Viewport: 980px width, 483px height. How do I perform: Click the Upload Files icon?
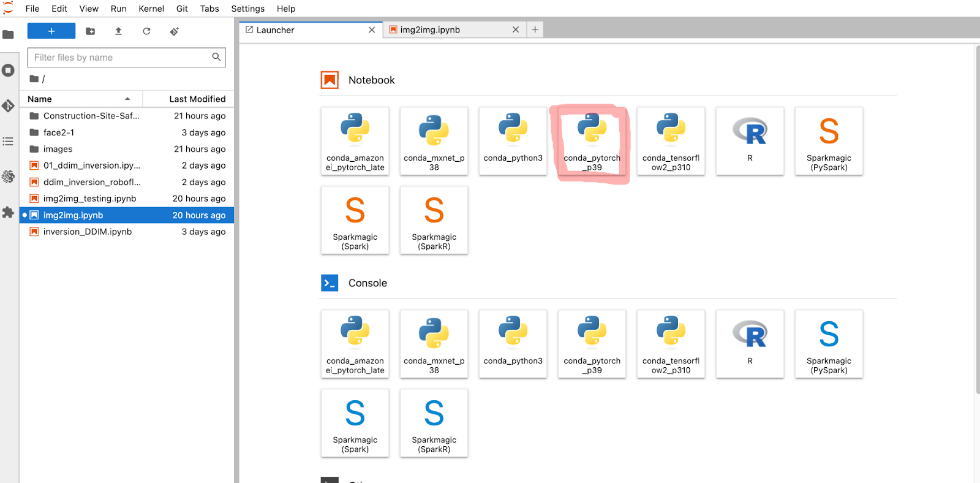coord(118,31)
